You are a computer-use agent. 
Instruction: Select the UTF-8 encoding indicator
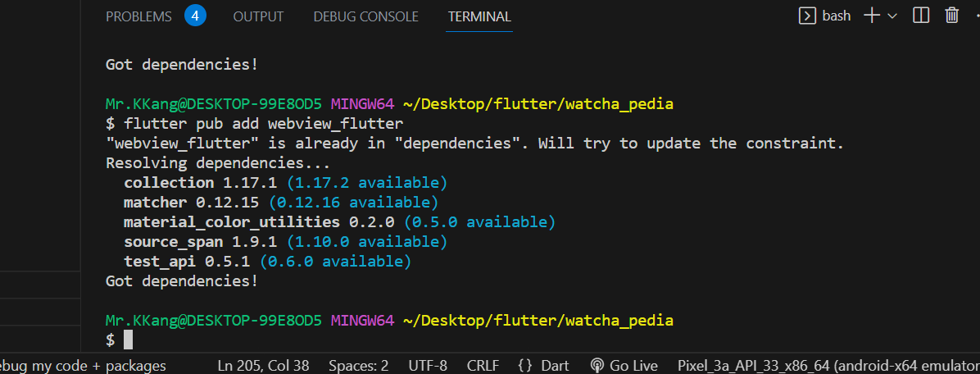428,366
